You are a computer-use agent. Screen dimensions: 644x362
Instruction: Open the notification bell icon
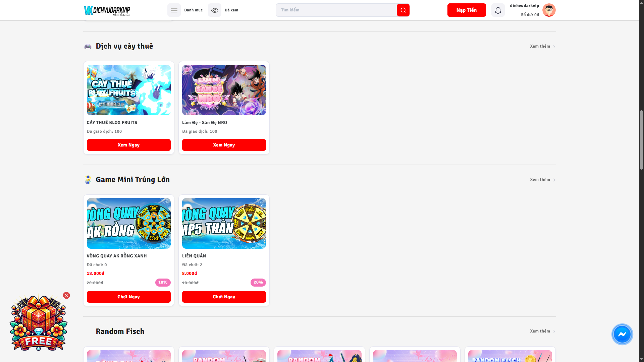[x=498, y=10]
